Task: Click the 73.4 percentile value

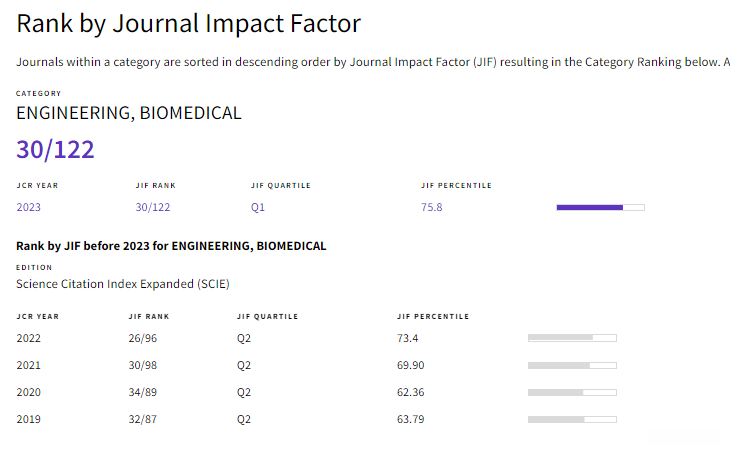Action: pos(407,338)
